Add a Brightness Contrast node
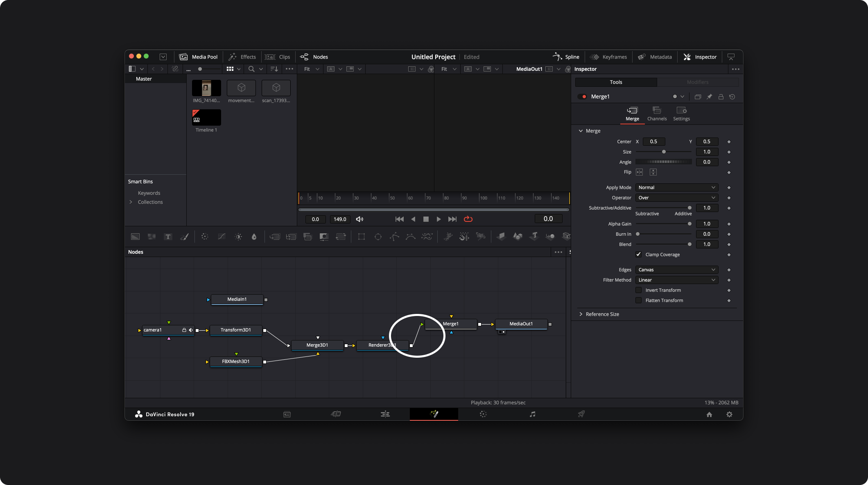 pyautogui.click(x=238, y=237)
